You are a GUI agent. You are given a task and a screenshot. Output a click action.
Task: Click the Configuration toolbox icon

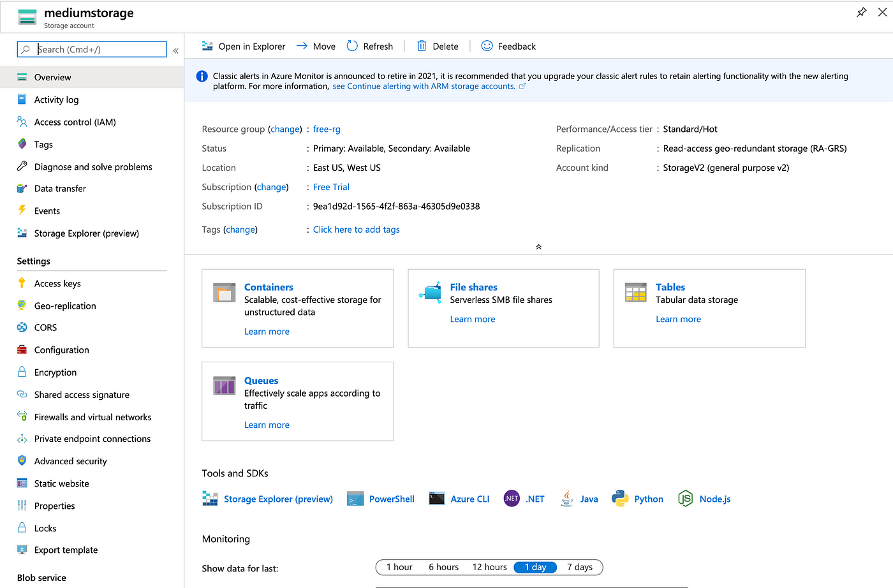[x=22, y=349]
